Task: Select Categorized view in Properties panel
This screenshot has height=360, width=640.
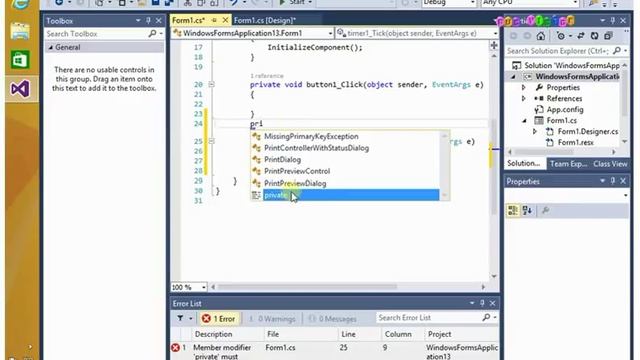Action: pos(513,211)
